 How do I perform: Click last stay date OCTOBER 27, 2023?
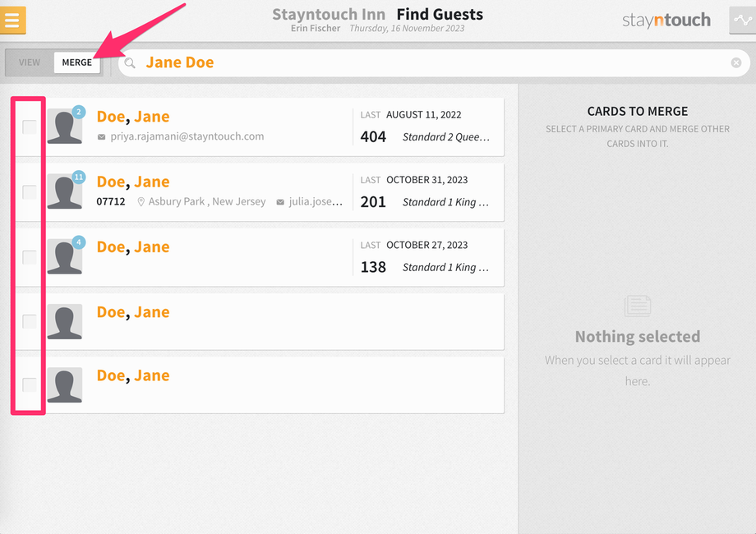coord(427,245)
